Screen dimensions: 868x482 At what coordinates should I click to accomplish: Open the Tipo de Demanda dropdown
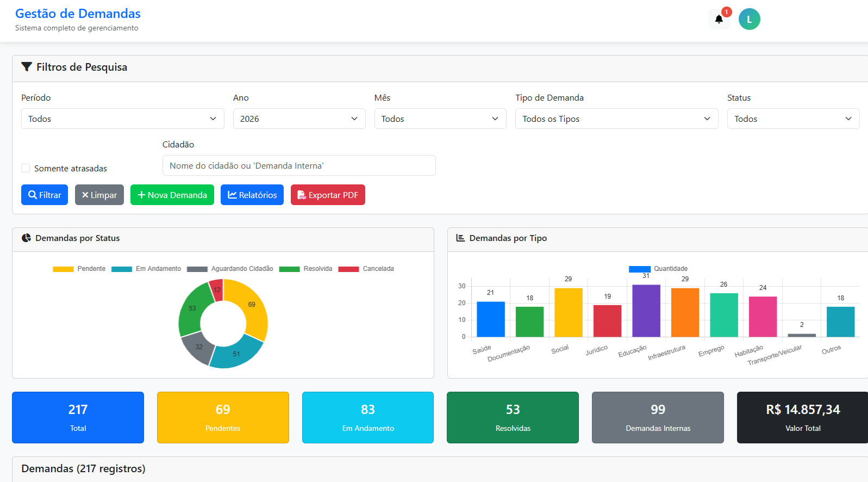(x=616, y=119)
